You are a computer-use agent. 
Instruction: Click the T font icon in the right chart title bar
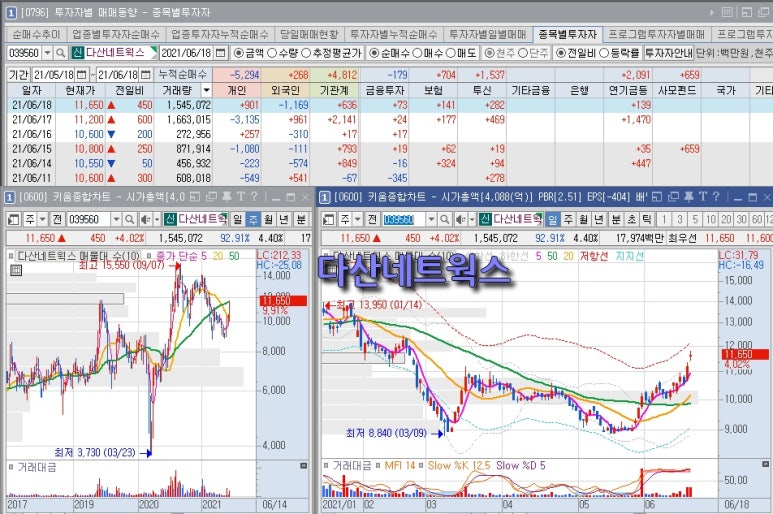click(703, 197)
